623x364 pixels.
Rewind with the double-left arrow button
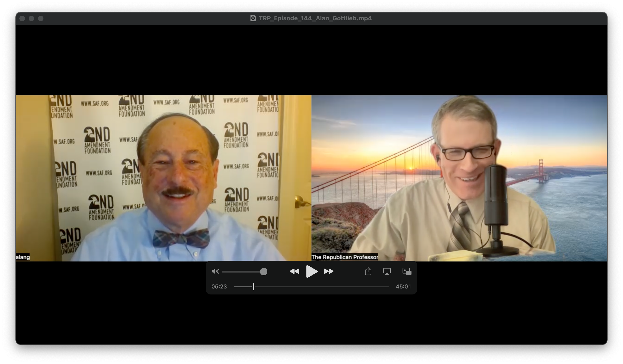tap(294, 271)
